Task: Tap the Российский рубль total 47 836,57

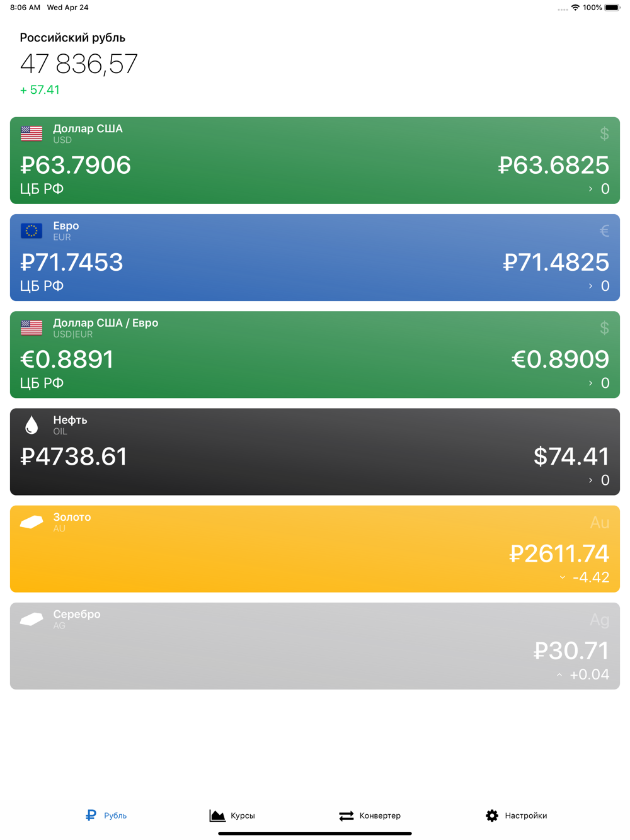Action: (x=79, y=64)
